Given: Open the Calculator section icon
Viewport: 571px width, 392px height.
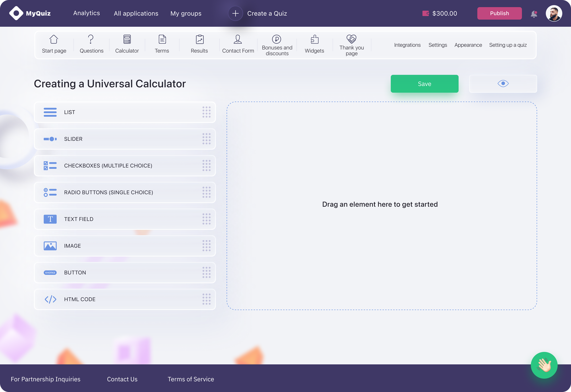Looking at the screenshot, I should pos(127,39).
